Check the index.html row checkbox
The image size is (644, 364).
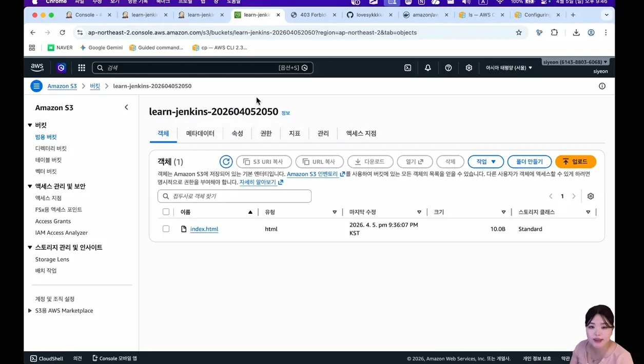pyautogui.click(x=166, y=229)
